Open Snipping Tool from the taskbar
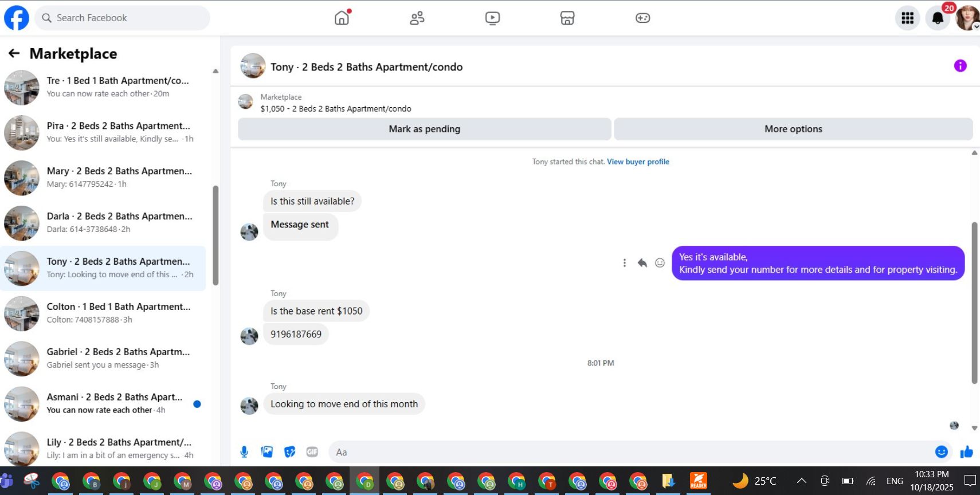The image size is (980, 495). pos(32,481)
